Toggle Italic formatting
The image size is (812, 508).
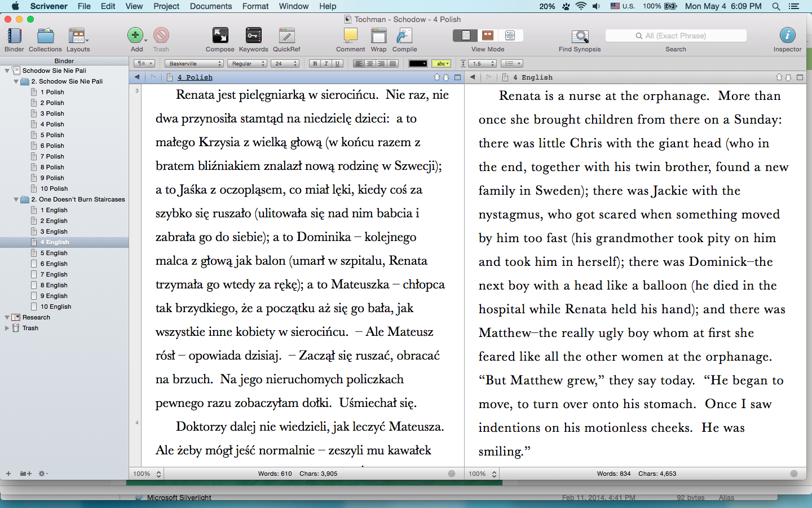(x=326, y=64)
